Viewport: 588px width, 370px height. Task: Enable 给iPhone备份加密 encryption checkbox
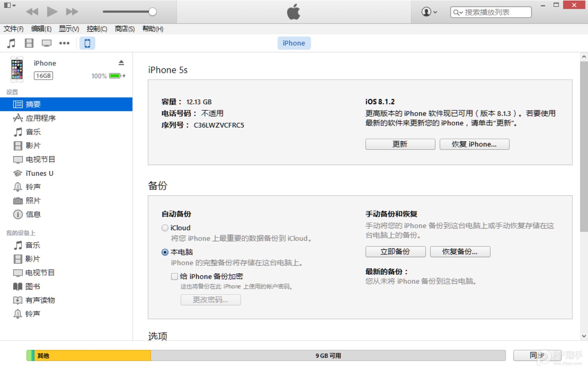tap(174, 276)
